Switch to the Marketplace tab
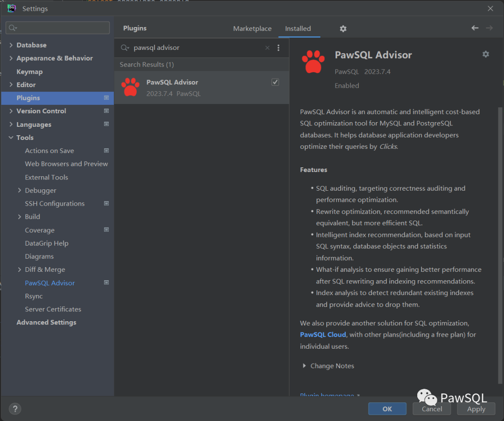The width and height of the screenshot is (504, 421). coord(252,28)
